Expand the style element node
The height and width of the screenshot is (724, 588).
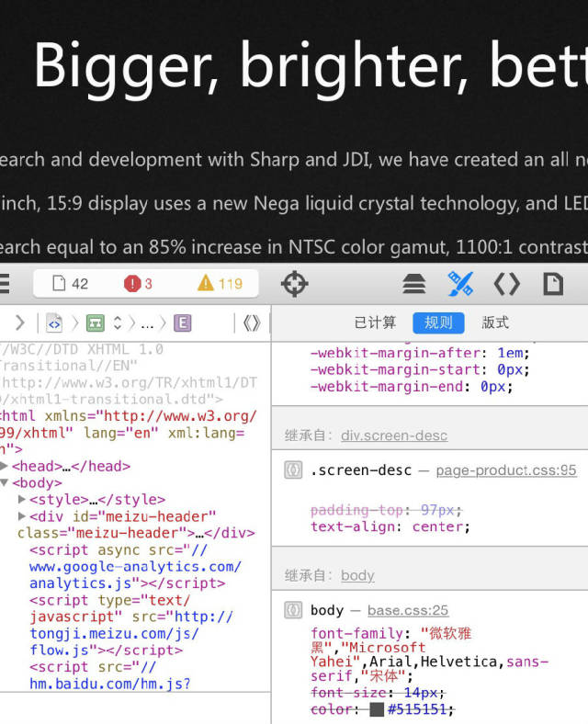(x=22, y=499)
